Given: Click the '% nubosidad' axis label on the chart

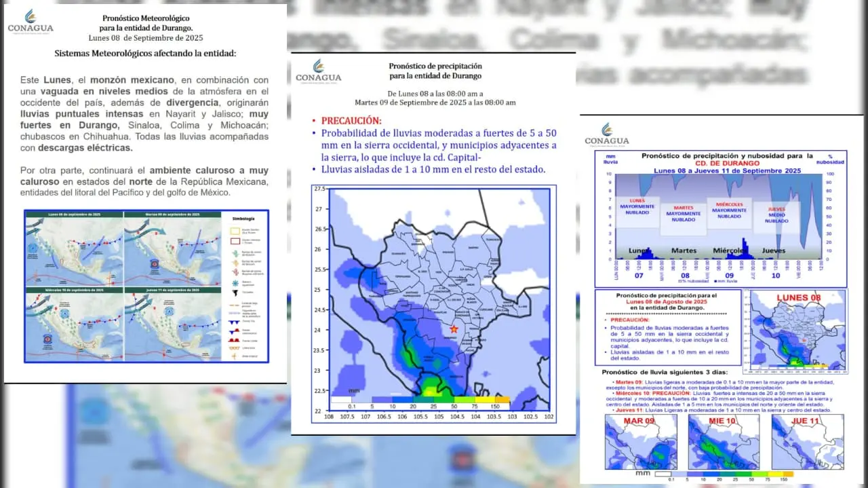Looking at the screenshot, I should point(829,159).
